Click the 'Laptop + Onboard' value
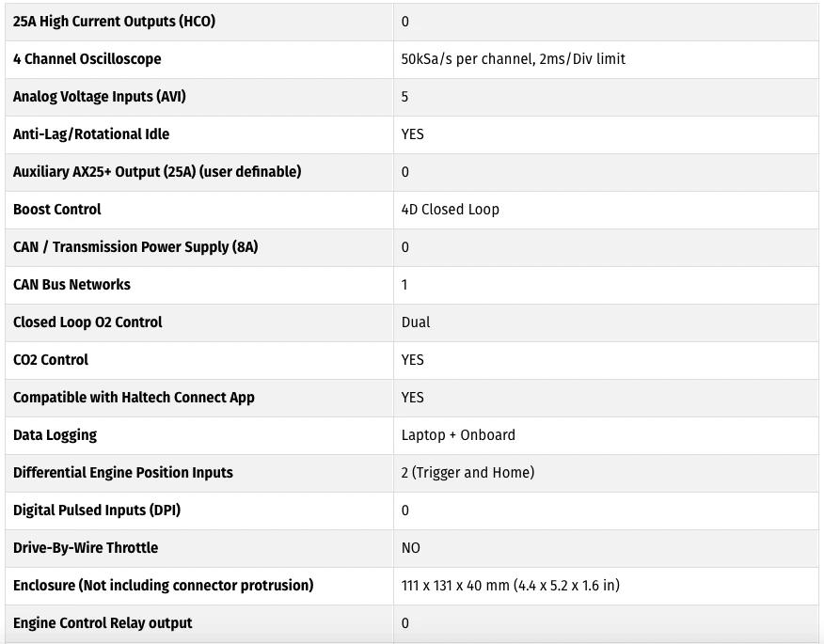824x644 pixels. point(458,435)
